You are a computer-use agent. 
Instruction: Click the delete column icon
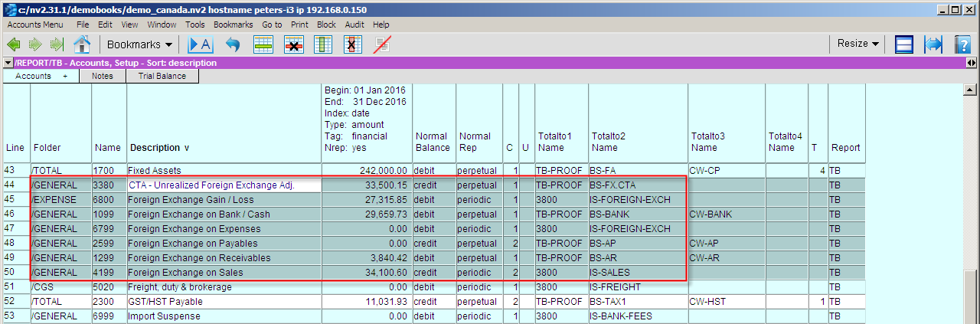351,44
